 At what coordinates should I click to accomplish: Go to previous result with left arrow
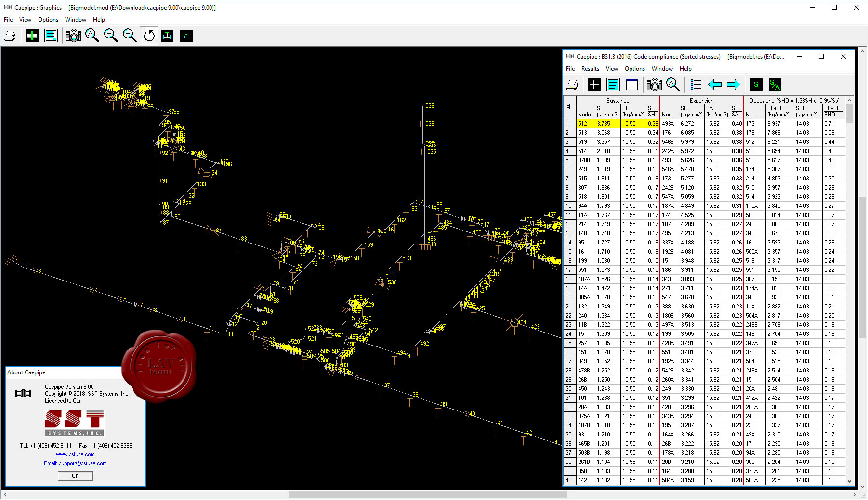click(715, 85)
